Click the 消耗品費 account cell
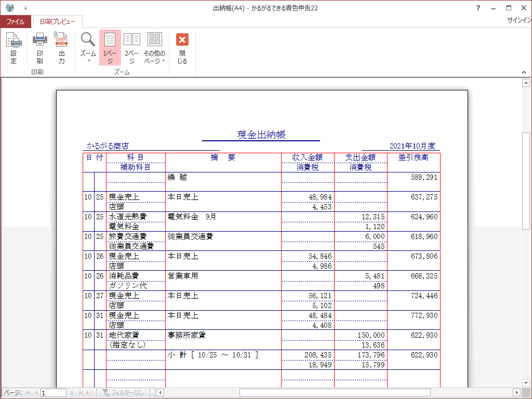 (x=124, y=276)
